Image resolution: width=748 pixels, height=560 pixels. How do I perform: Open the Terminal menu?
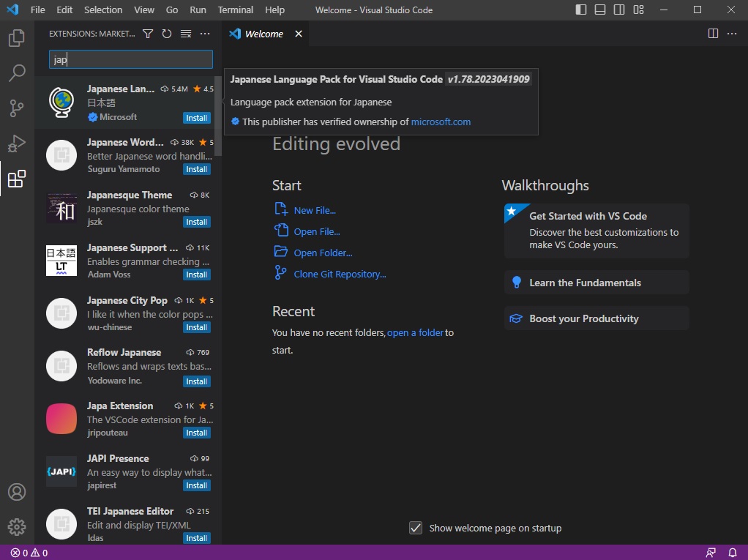click(235, 10)
